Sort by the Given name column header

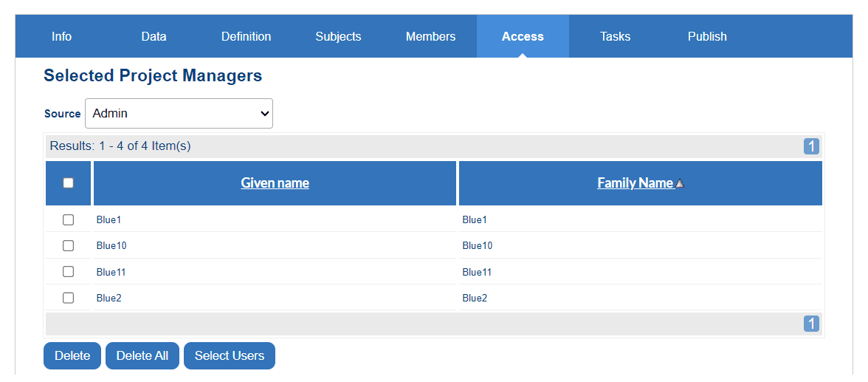(275, 183)
